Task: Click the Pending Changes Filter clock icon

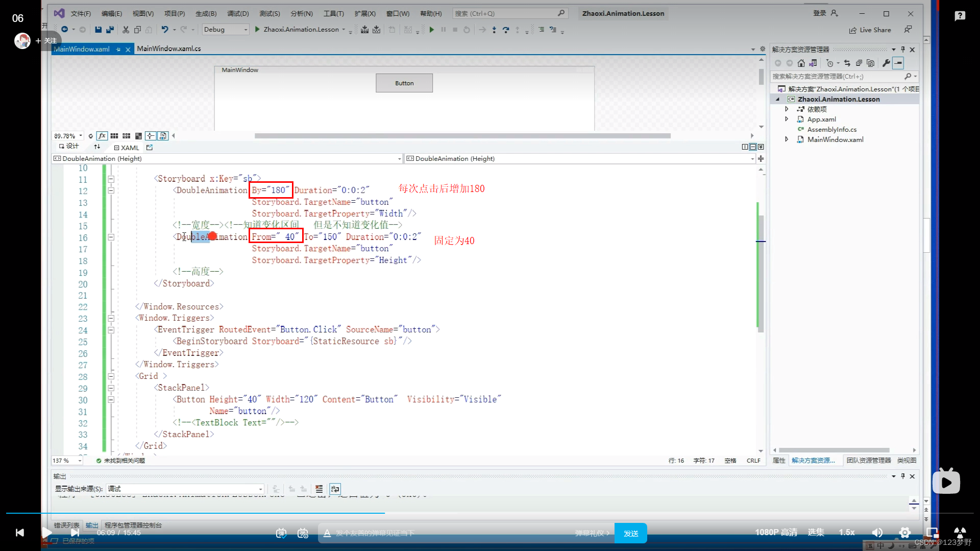Action: click(830, 63)
